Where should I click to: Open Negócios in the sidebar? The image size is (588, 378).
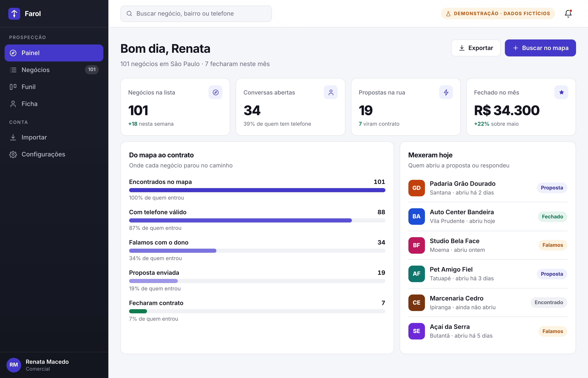(x=54, y=70)
